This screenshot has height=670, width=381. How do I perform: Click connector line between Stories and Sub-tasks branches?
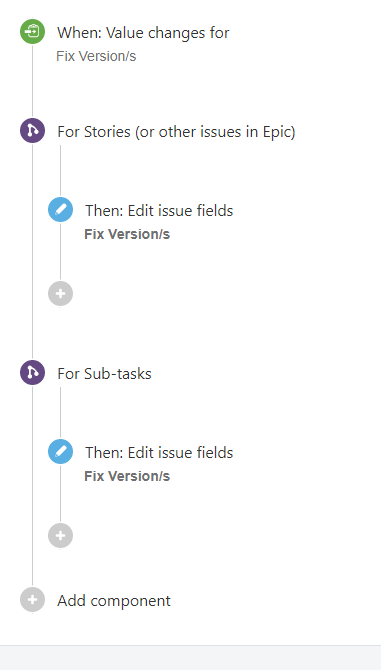(32, 252)
